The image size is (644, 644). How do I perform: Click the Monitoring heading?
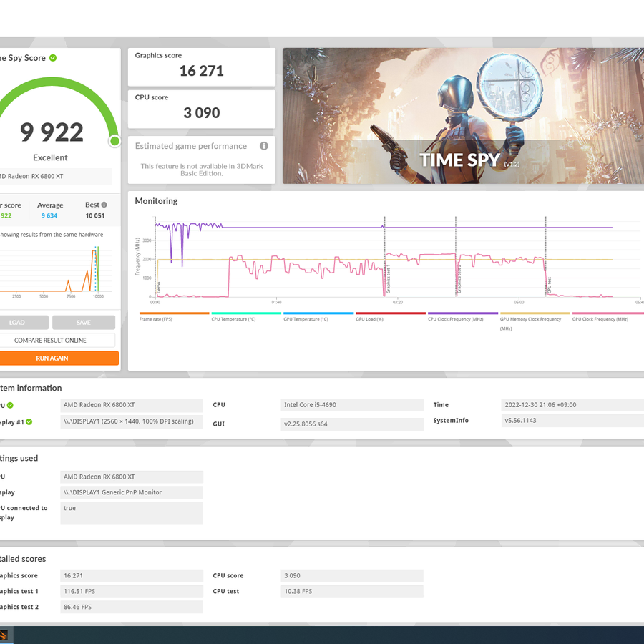pyautogui.click(x=156, y=201)
